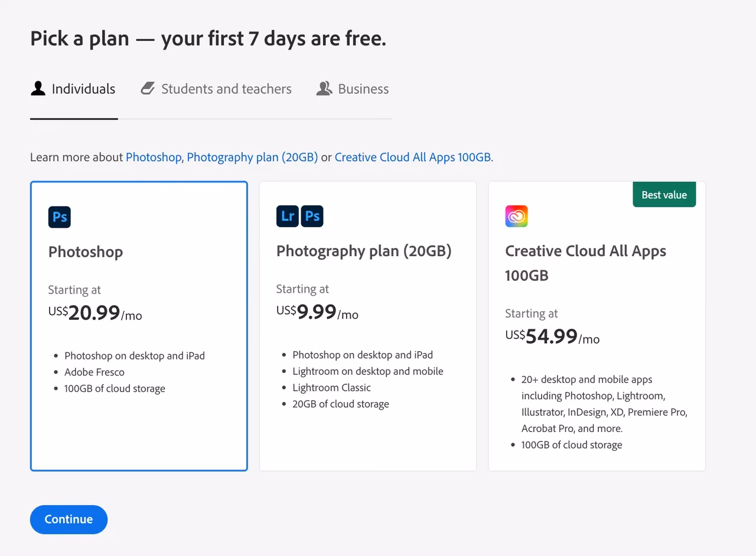Select the Individuals tab
This screenshot has height=556, width=756.
tap(83, 89)
